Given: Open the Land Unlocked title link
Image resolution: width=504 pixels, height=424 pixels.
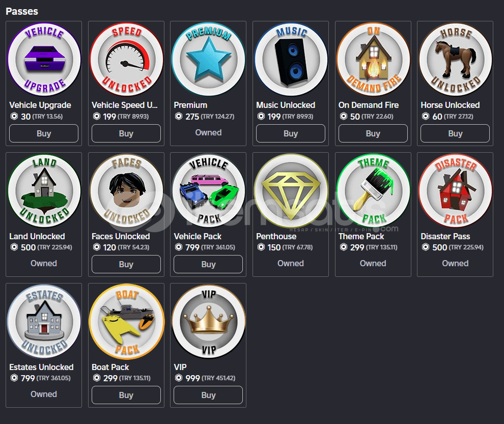Looking at the screenshot, I should 37,236.
